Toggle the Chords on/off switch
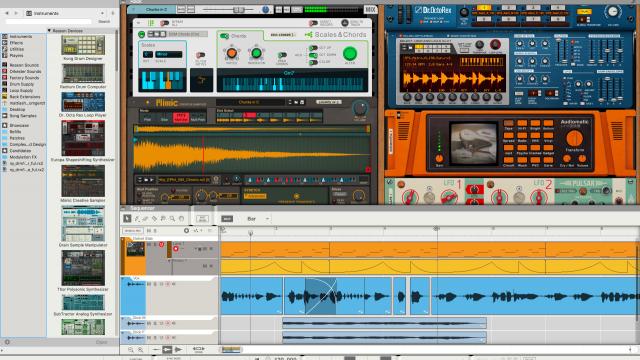Screen dimensions: 640x360 pyautogui.click(x=224, y=36)
